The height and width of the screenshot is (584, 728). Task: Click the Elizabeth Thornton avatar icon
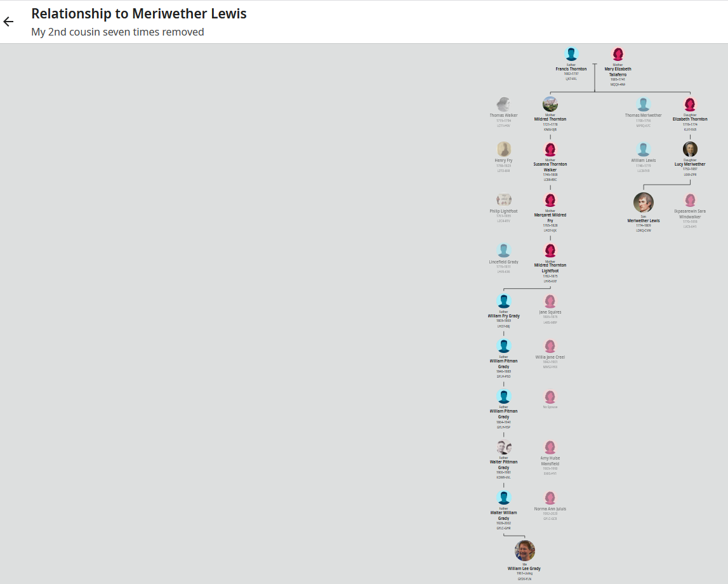[690, 104]
